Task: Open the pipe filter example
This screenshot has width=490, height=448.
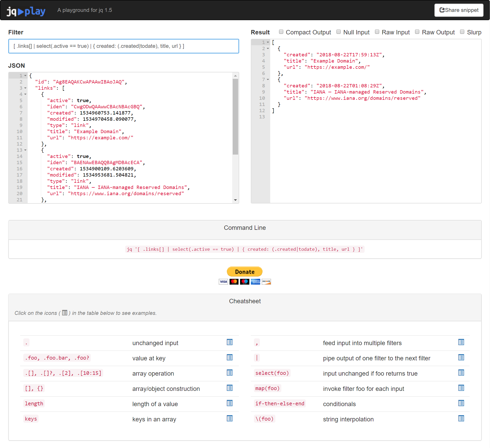Action: coord(461,358)
